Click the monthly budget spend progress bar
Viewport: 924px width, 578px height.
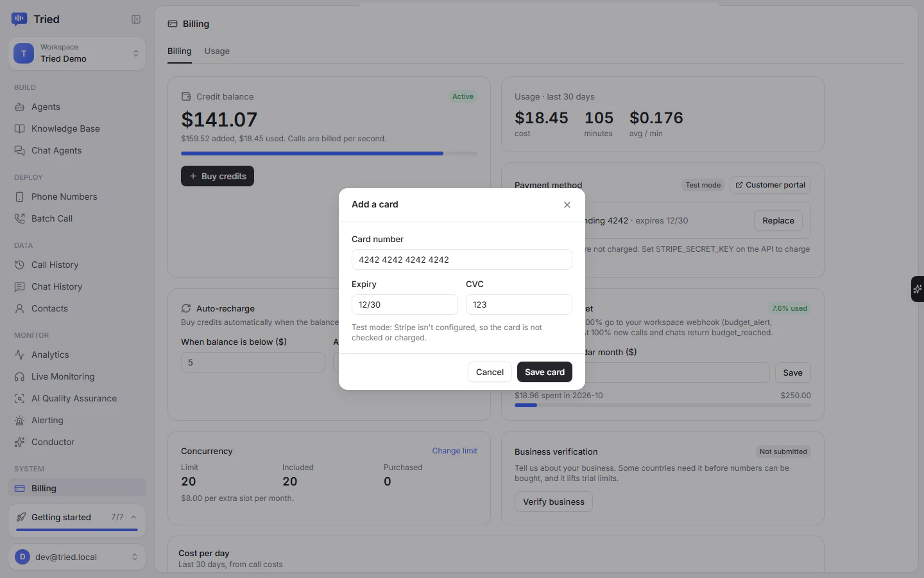pos(663,405)
